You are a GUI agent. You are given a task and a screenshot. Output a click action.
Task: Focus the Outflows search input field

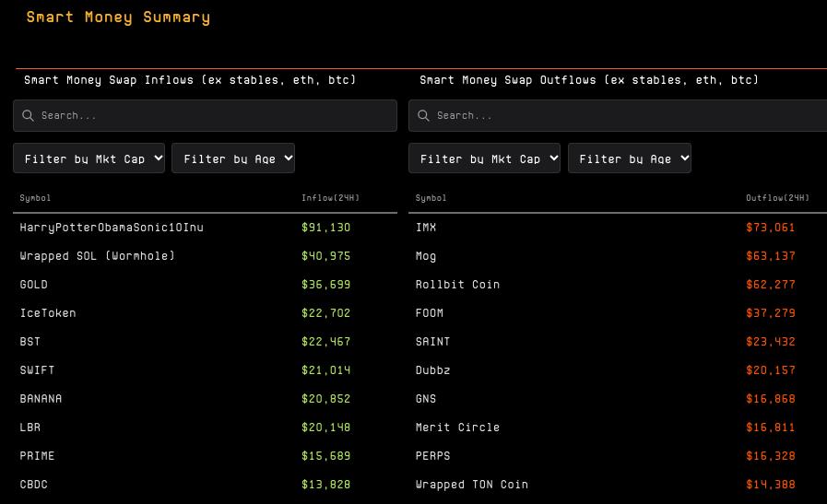click(x=627, y=116)
